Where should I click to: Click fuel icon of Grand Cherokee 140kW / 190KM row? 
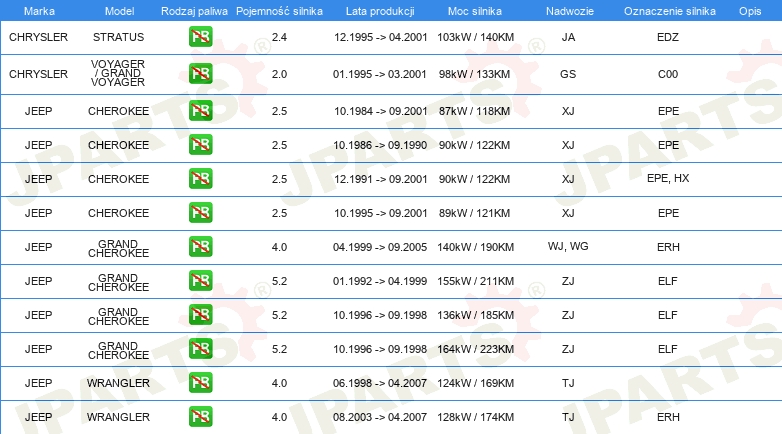pos(200,246)
